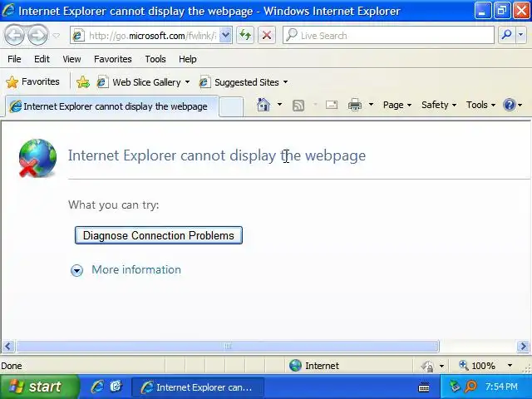Click Safely Remove Hardware tray icon
532x399 pixels.
coord(455,387)
